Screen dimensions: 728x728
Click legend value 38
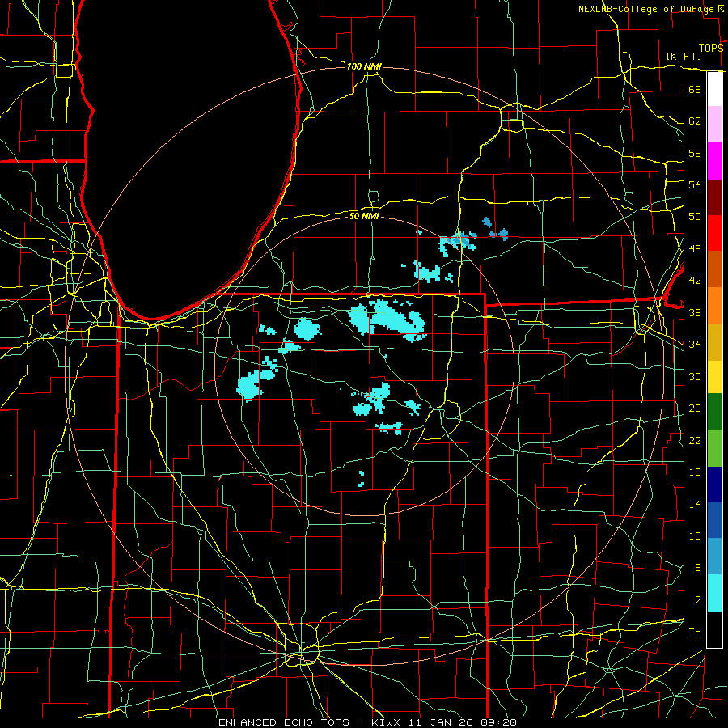[695, 313]
